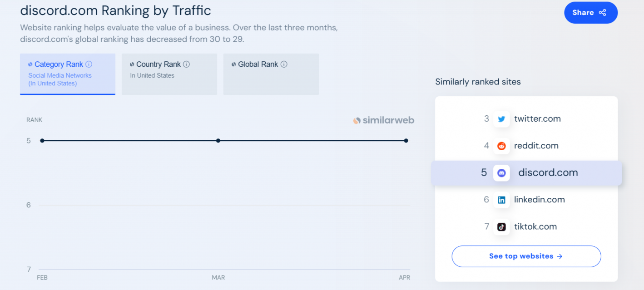The image size is (644, 290).
Task: Click the TikTok logo icon
Action: 501,227
